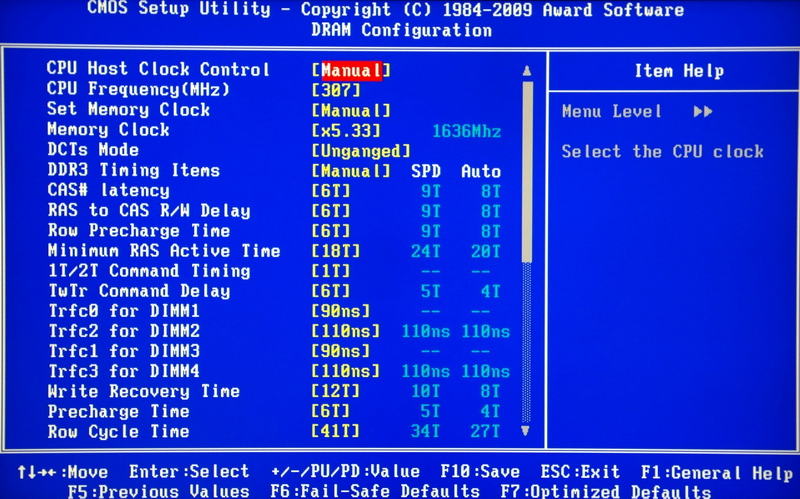Select the CPU Frequency [307] value field
800x499 pixels.
336,90
